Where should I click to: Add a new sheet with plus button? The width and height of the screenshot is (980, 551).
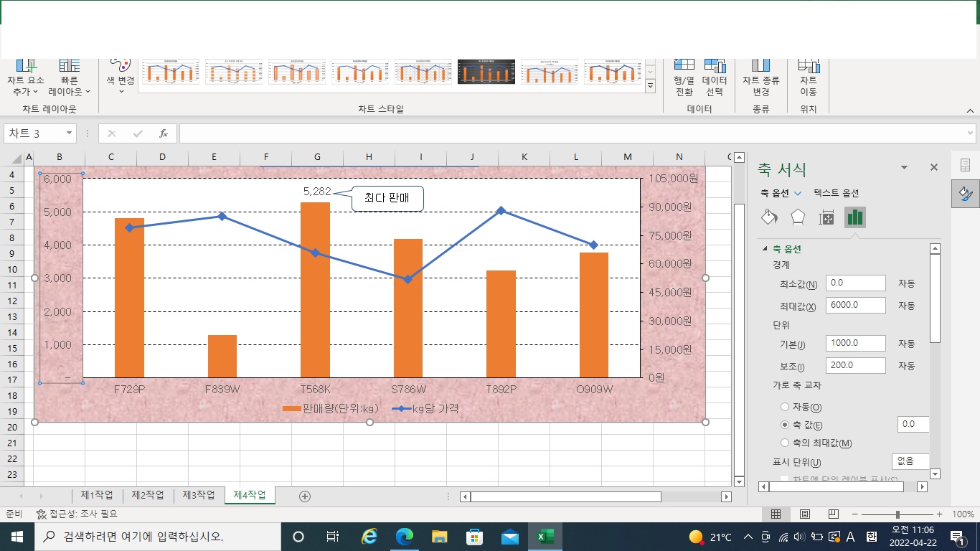click(305, 496)
